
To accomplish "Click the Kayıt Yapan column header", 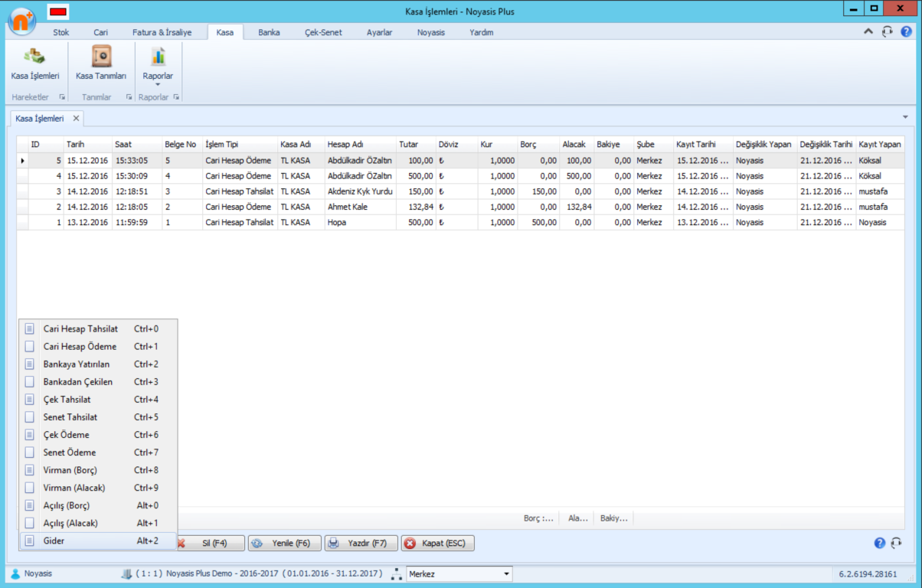I will pyautogui.click(x=880, y=145).
